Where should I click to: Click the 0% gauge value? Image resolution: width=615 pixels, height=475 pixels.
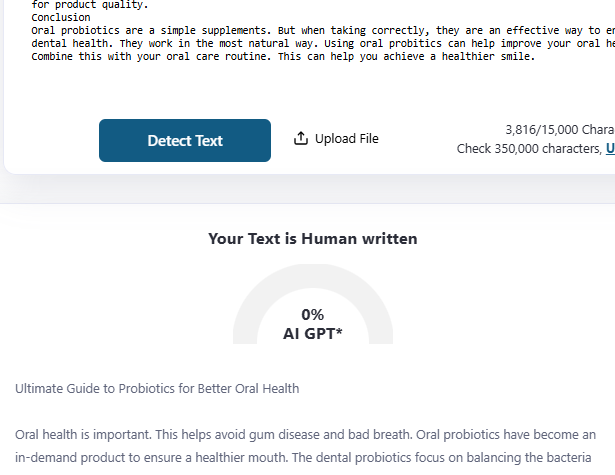[312, 314]
